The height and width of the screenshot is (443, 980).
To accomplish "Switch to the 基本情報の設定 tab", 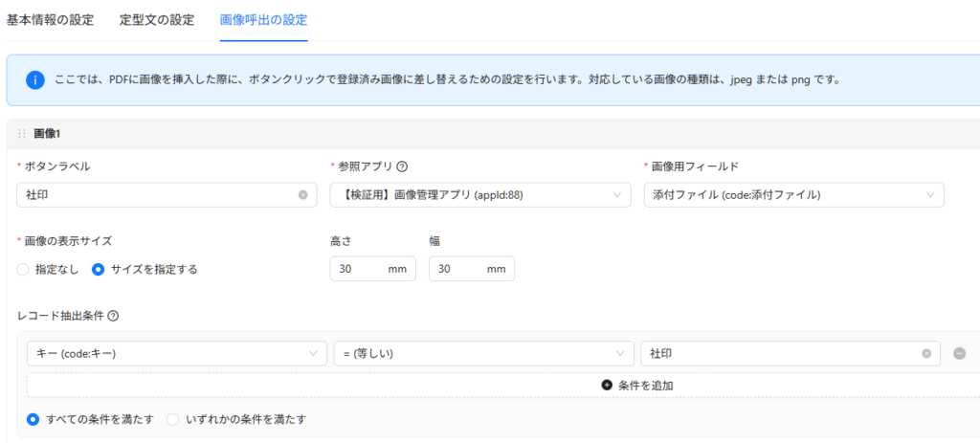I will 50,20.
